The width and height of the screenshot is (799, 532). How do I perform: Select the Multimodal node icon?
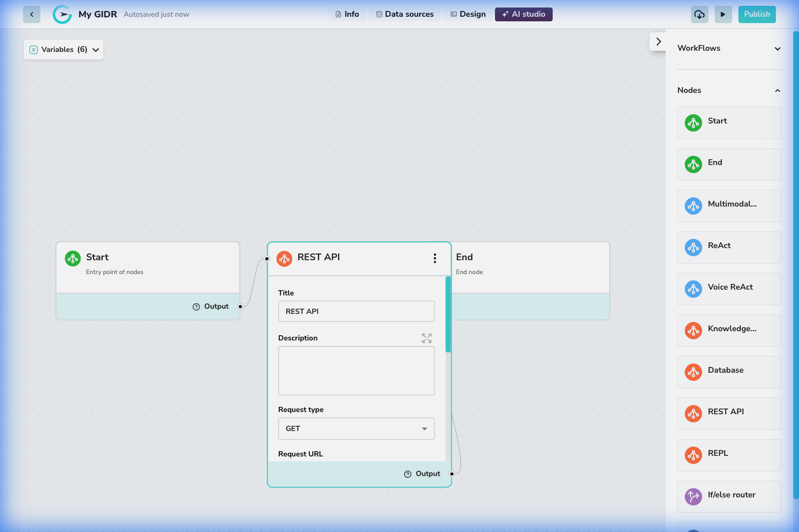point(693,205)
